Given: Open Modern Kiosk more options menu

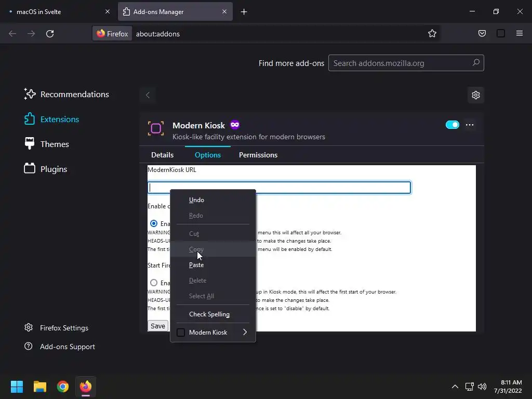Looking at the screenshot, I should pyautogui.click(x=469, y=125).
